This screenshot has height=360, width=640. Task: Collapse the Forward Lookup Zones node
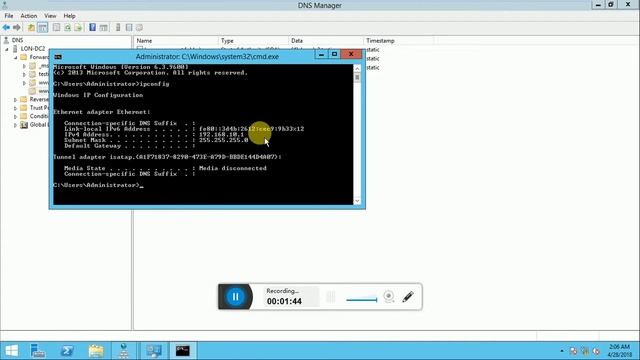click(16, 58)
